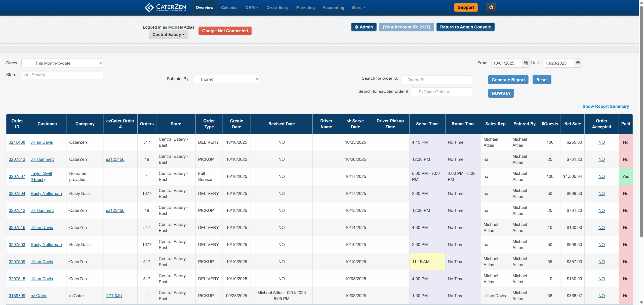Sort by Serve Date arrow column
The height and width of the screenshot is (305, 644).
click(x=355, y=124)
